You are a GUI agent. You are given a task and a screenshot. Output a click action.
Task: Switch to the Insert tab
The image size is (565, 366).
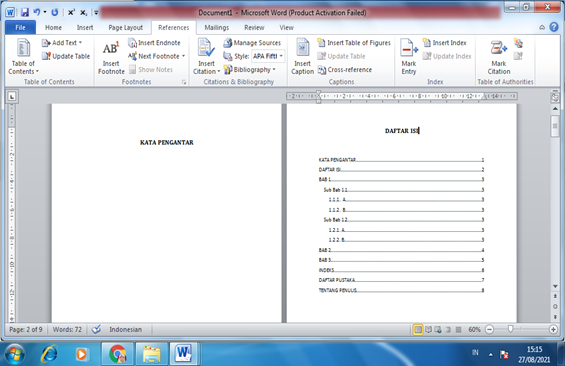click(85, 27)
